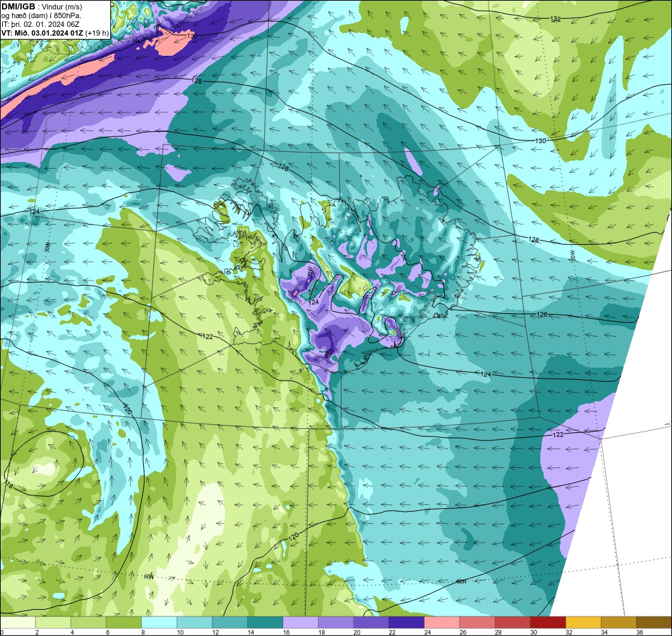Click the 4–6 m/s legend color swatch
Screen dimensions: 672x636
[x=88, y=623]
